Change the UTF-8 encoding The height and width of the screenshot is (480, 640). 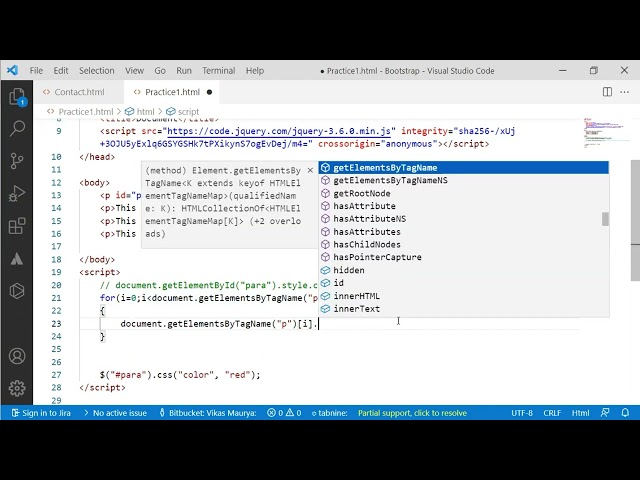[x=522, y=413]
